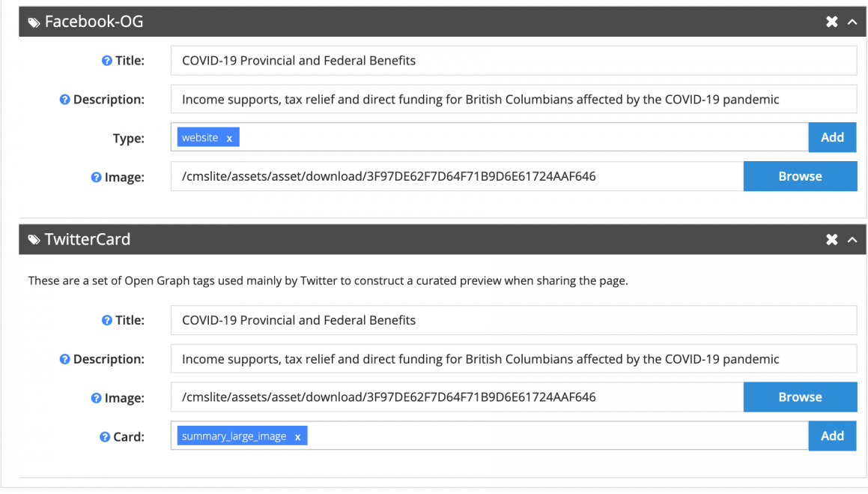This screenshot has width=868, height=494.
Task: Click help icon beside TwitterCard Title
Action: [x=107, y=320]
